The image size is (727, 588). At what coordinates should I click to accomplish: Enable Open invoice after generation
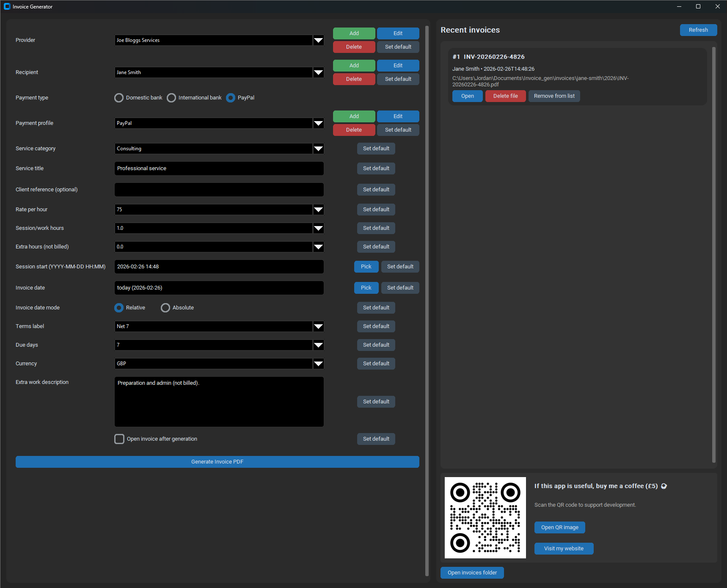pos(119,439)
